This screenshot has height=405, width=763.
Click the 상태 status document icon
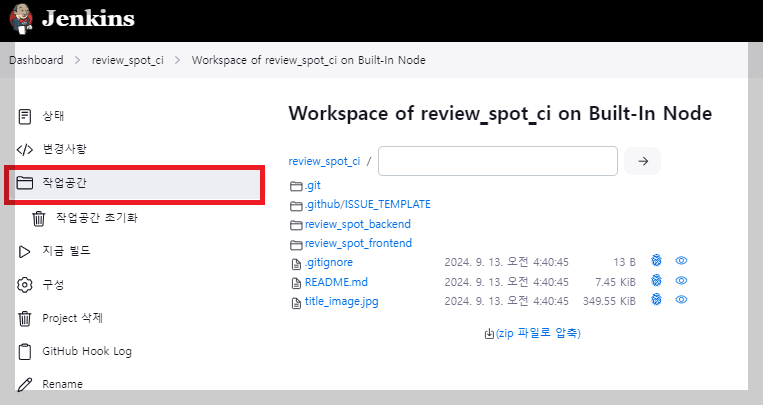pos(24,116)
